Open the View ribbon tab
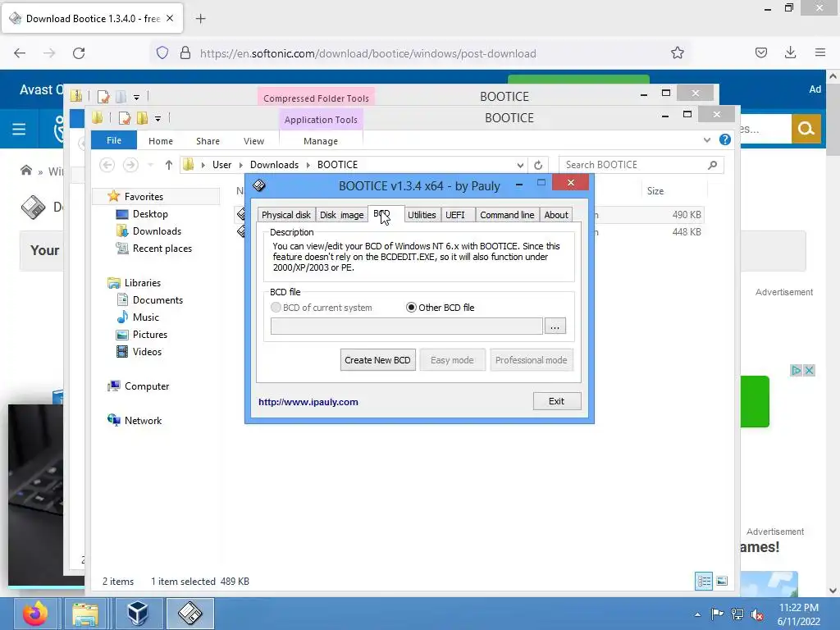 [x=254, y=141]
